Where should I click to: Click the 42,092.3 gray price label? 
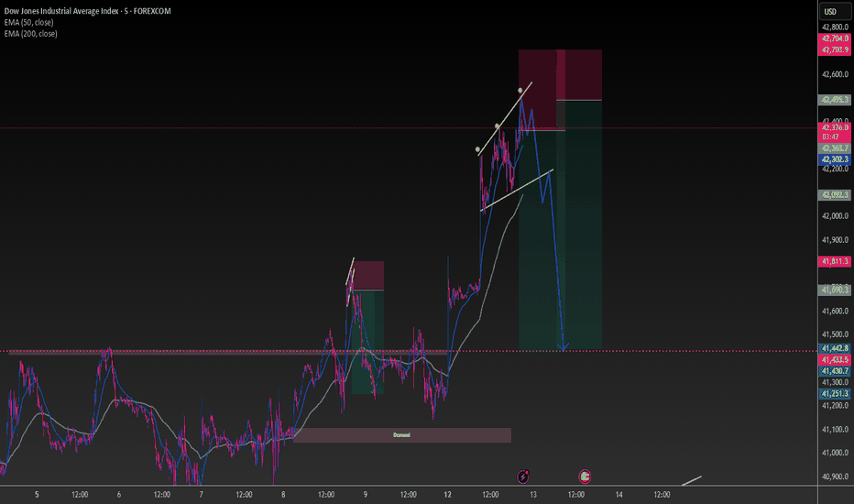(x=835, y=194)
